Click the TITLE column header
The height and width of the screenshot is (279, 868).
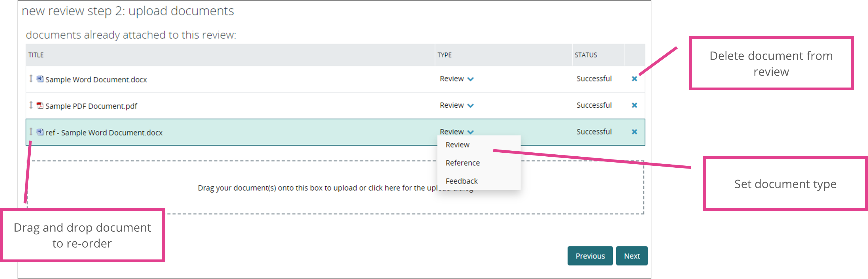[36, 54]
